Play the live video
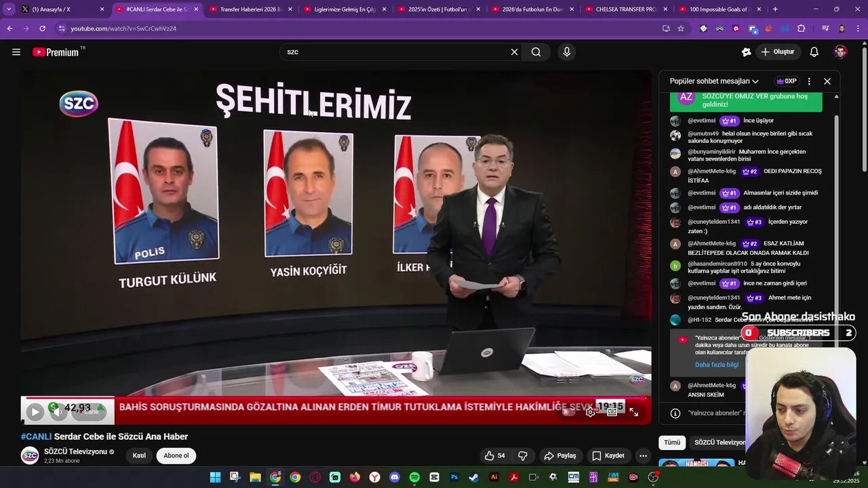 click(x=35, y=411)
